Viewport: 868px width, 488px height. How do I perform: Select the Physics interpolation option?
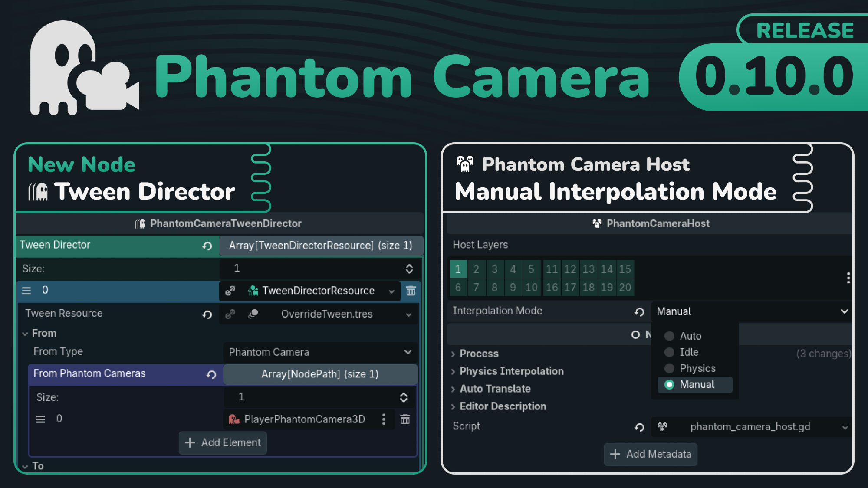(697, 368)
